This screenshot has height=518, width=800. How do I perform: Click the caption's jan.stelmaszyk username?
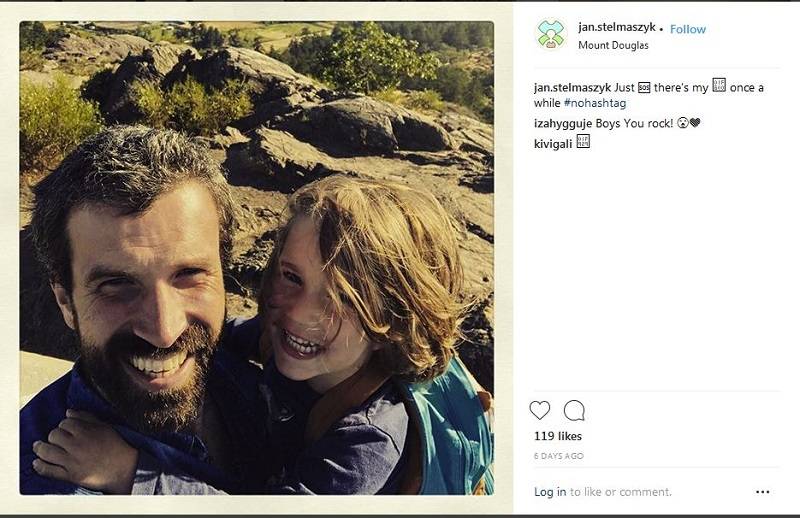tap(572, 88)
